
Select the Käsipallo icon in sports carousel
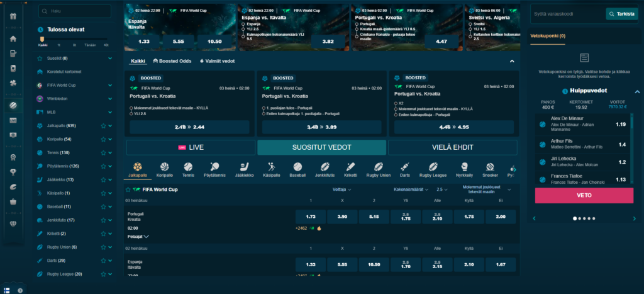coord(271,167)
